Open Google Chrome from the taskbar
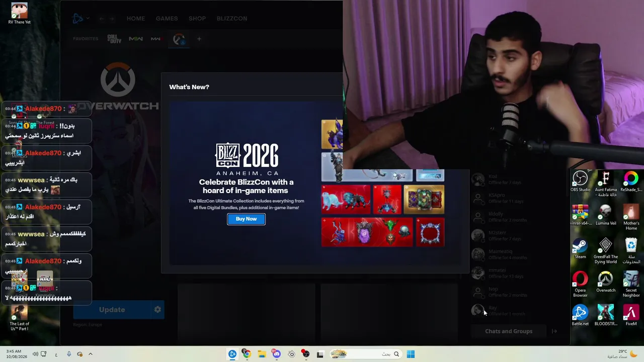Viewport: 644px width, 362px height. pyautogui.click(x=247, y=354)
